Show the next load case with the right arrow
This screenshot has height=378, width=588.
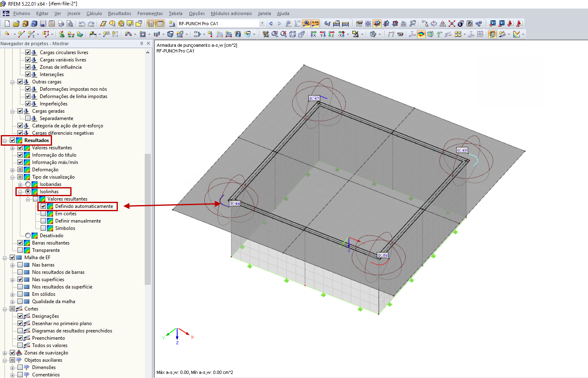[x=279, y=24]
